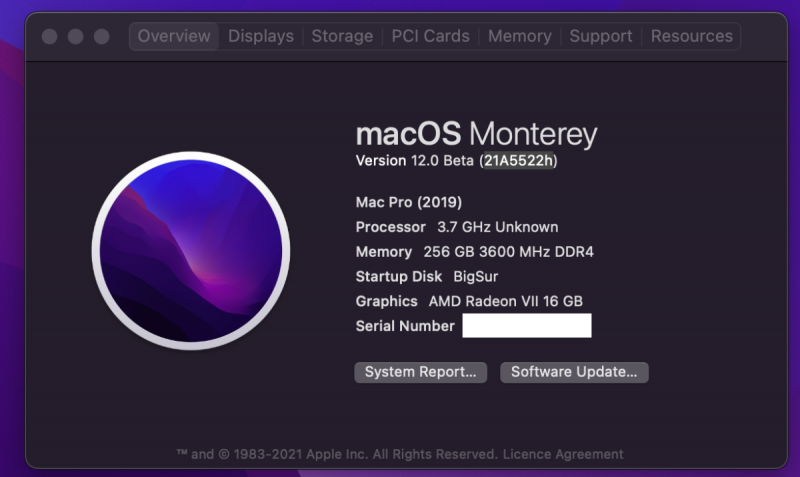Click the BigSur startup disk name
Image resolution: width=800 pixels, height=477 pixels.
click(x=476, y=277)
